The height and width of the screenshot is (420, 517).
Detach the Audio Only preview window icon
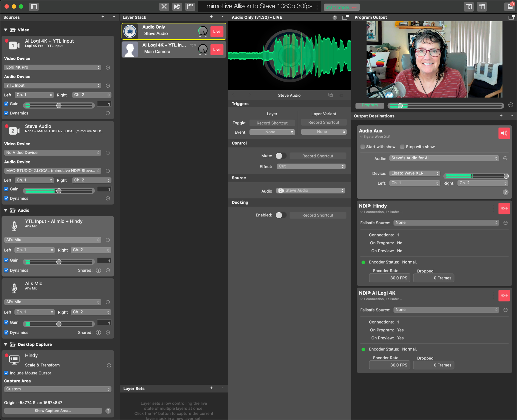[345, 17]
